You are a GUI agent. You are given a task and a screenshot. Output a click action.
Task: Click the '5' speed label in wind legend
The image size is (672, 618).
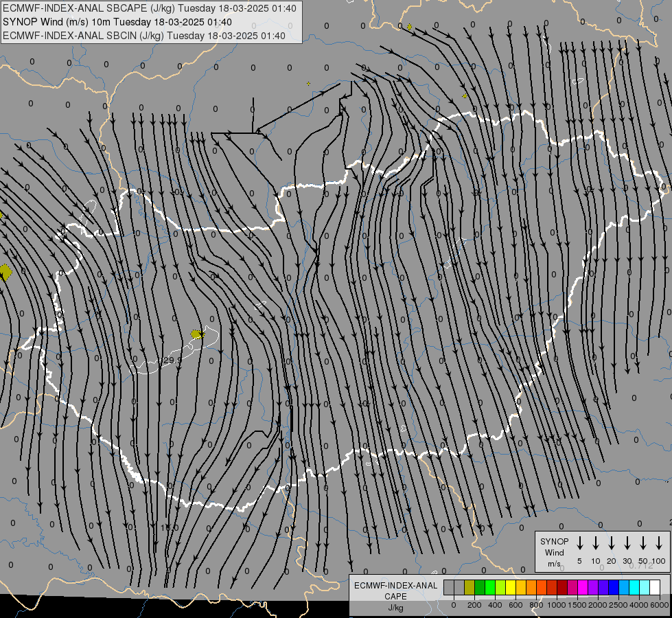click(x=579, y=561)
